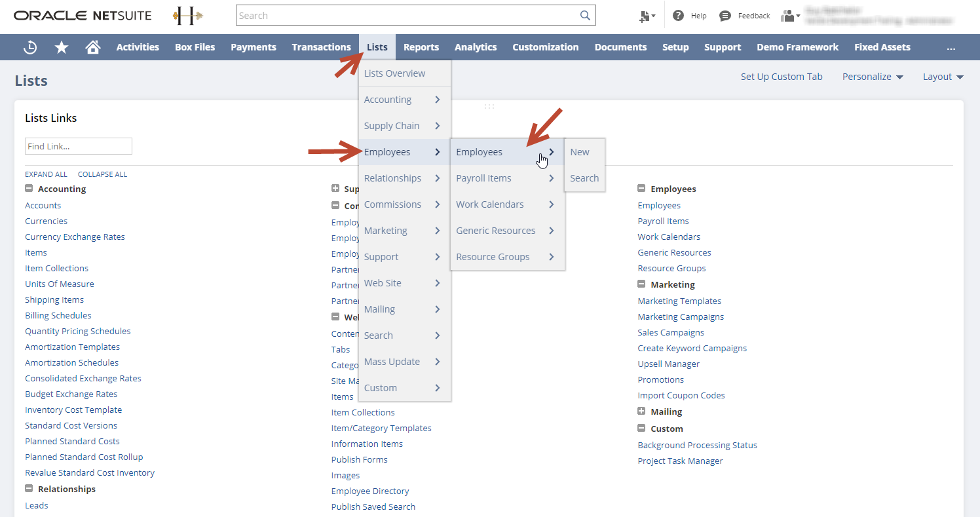This screenshot has height=517, width=980.
Task: Select New from the Employees submenu
Action: pyautogui.click(x=579, y=151)
